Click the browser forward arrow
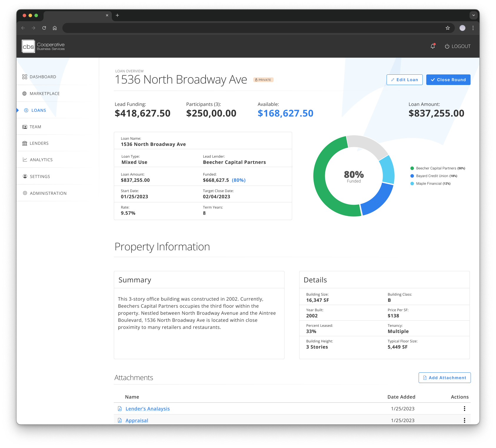Image resolution: width=496 pixels, height=448 pixels. point(34,28)
